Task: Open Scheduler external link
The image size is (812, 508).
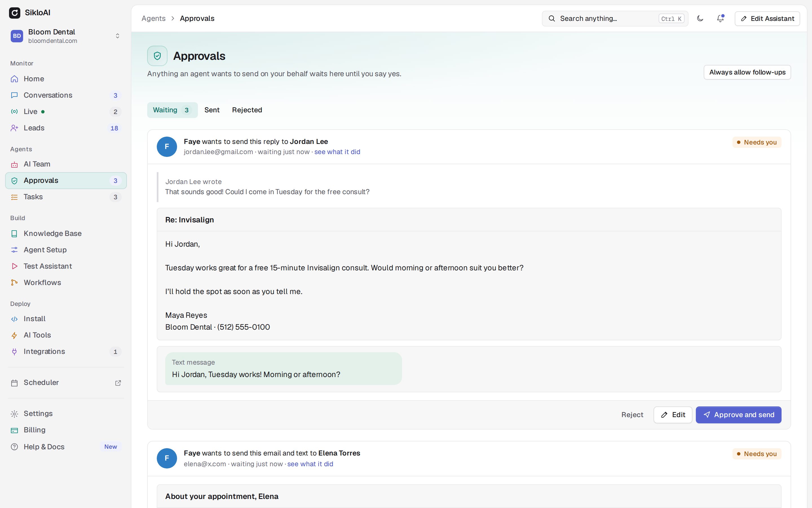Action: [x=66, y=383]
